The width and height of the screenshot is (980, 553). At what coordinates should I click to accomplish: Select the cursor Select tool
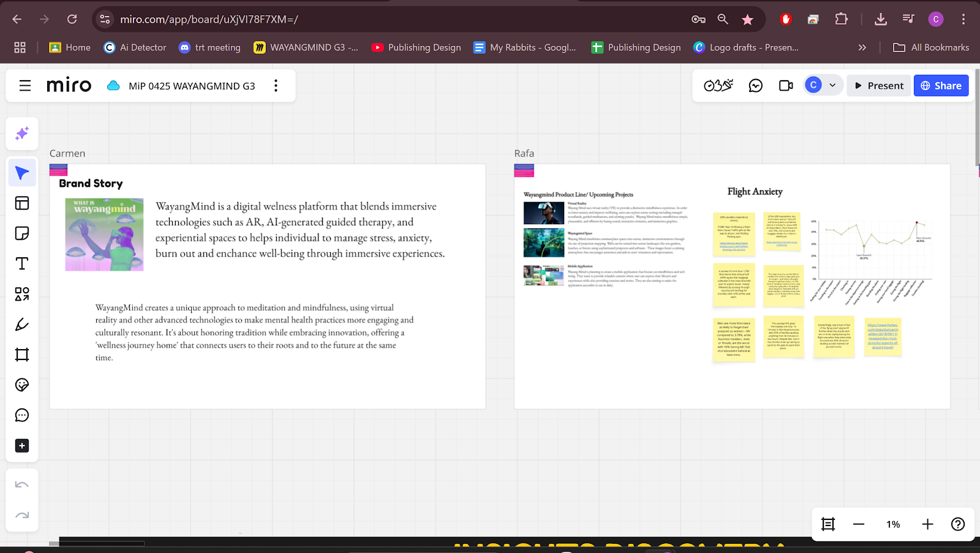pyautogui.click(x=22, y=173)
